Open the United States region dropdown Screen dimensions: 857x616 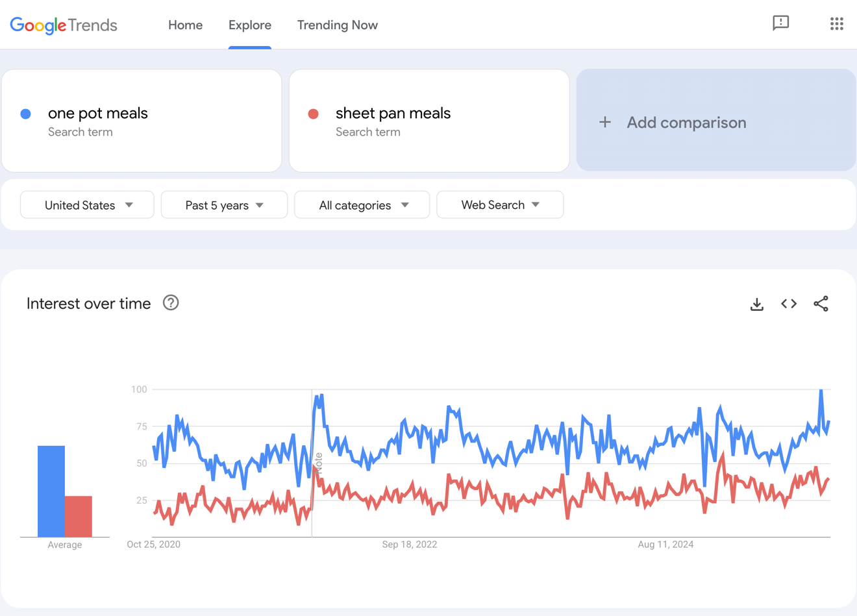(86, 204)
